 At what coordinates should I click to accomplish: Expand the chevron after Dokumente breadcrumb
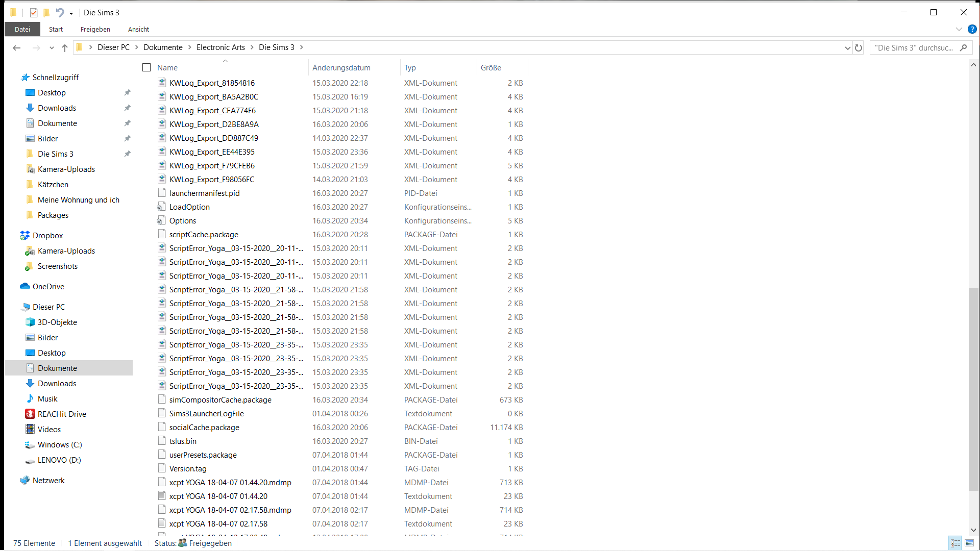[x=189, y=47]
